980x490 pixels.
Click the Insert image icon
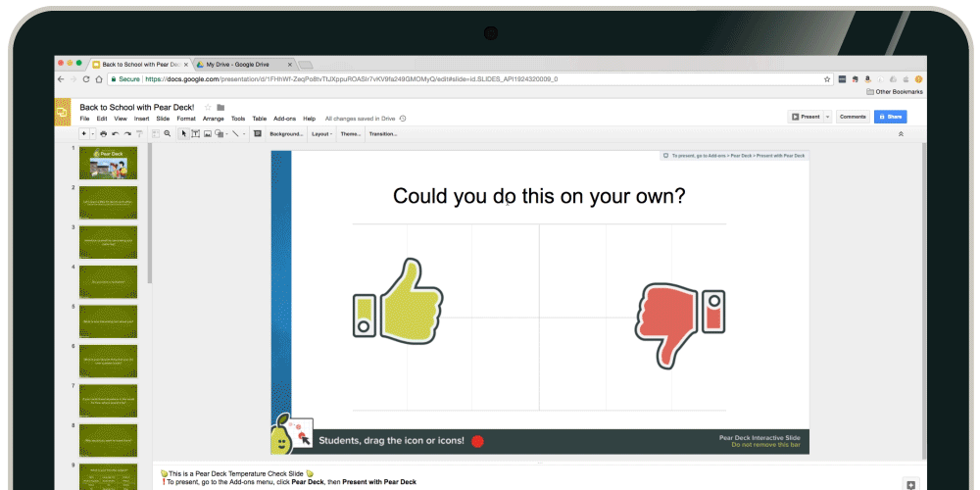[208, 133]
